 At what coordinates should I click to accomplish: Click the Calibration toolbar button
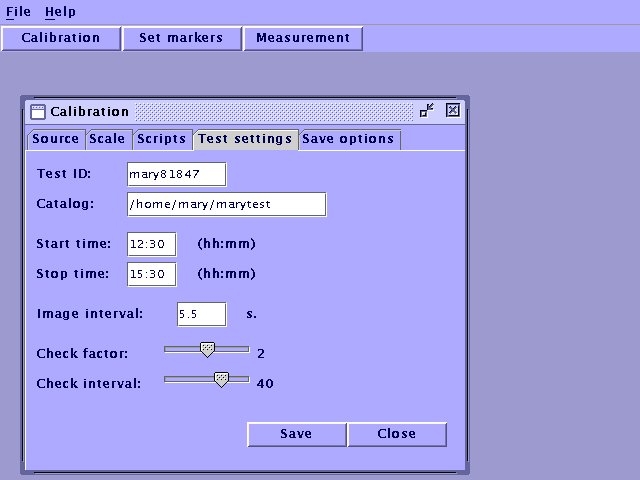point(61,38)
